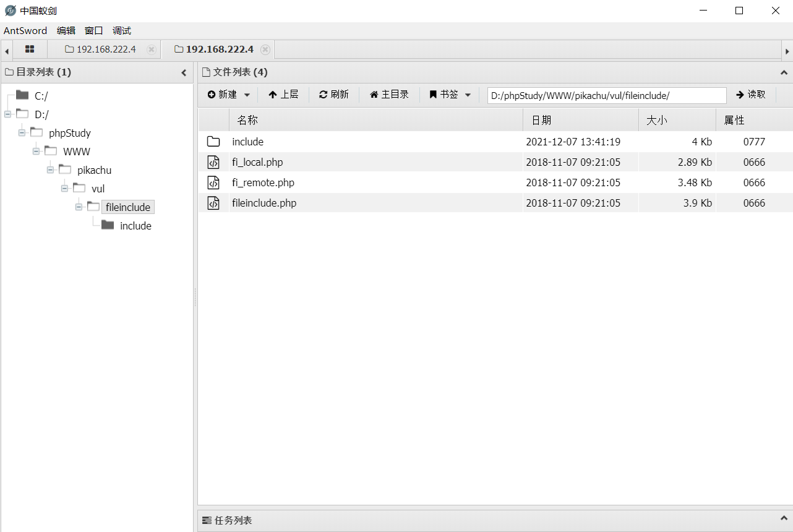Collapse the WWW folder in the tree
The image size is (793, 532).
pos(36,151)
